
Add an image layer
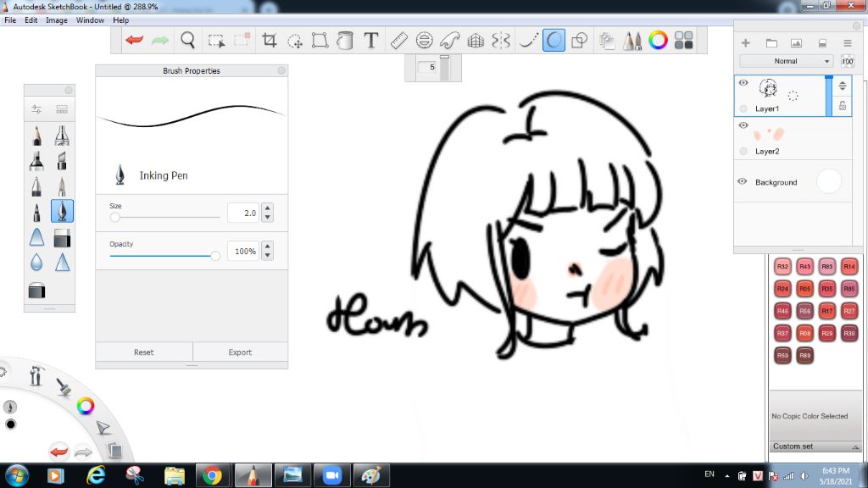(x=797, y=42)
